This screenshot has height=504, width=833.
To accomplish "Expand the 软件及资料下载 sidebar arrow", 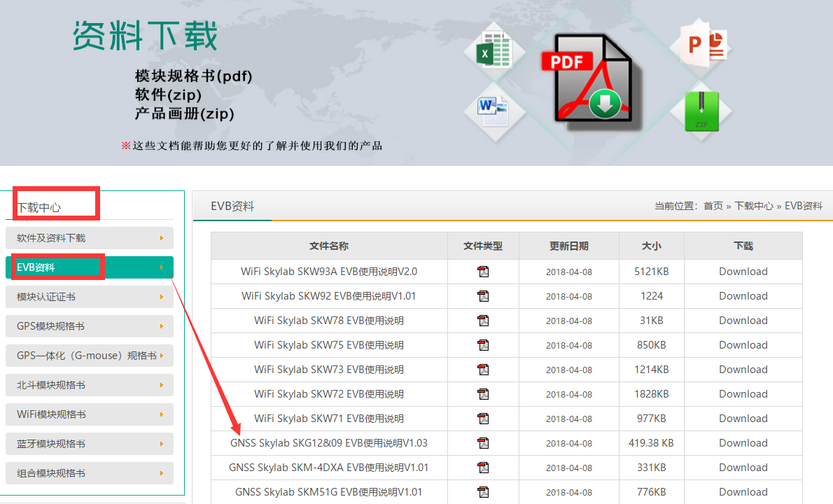I will pyautogui.click(x=162, y=238).
